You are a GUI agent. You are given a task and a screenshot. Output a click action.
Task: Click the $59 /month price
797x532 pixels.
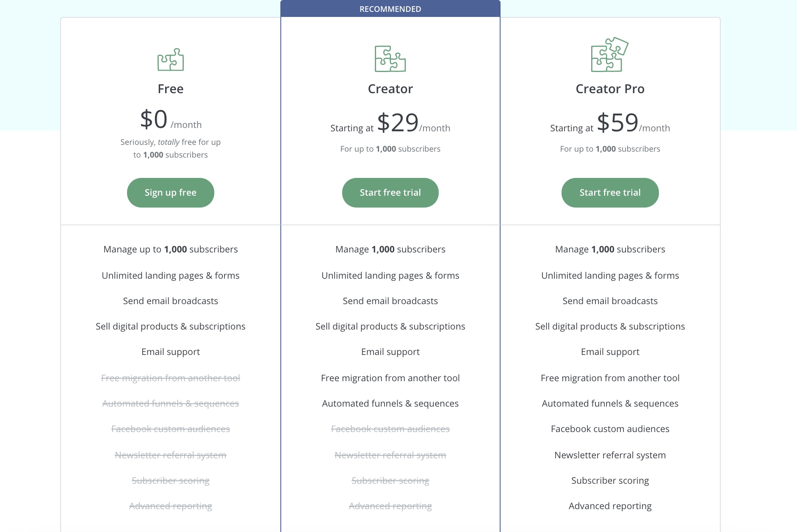(x=633, y=123)
